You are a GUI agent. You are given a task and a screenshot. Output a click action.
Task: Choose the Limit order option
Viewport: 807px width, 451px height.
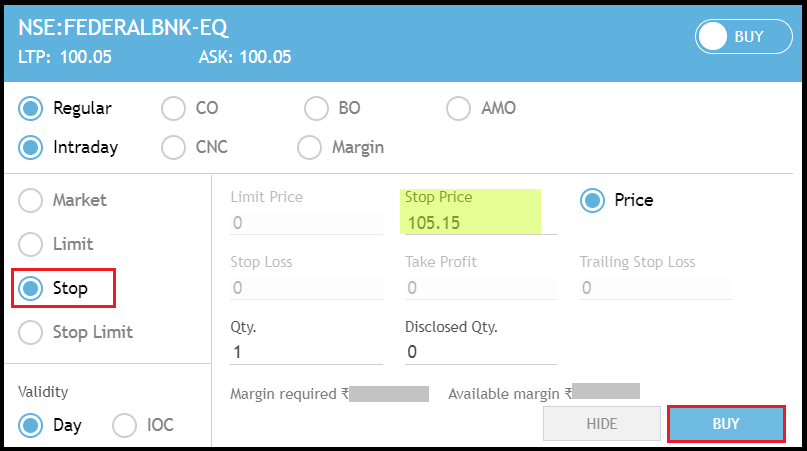click(31, 244)
